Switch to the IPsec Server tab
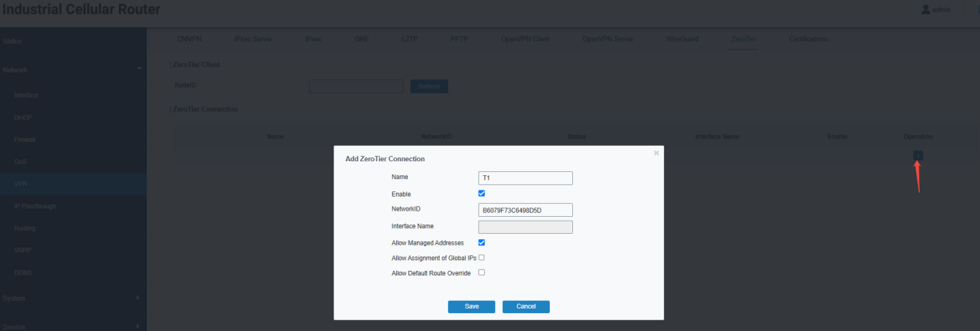980x331 pixels. coord(253,39)
